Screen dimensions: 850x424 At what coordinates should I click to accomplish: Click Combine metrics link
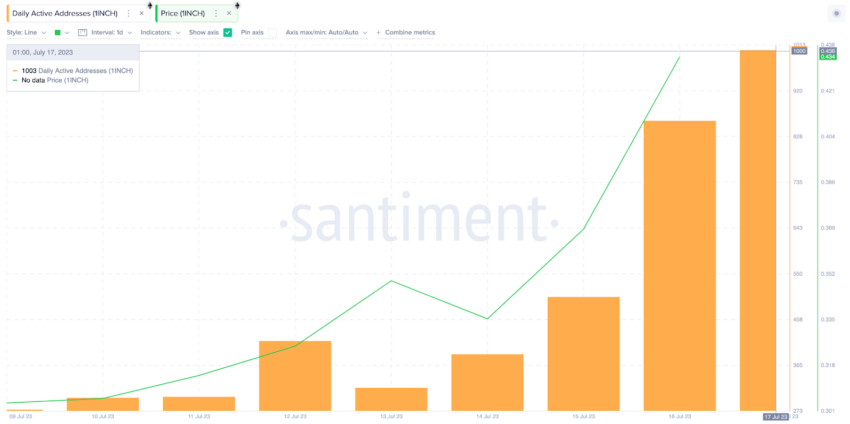tap(410, 33)
